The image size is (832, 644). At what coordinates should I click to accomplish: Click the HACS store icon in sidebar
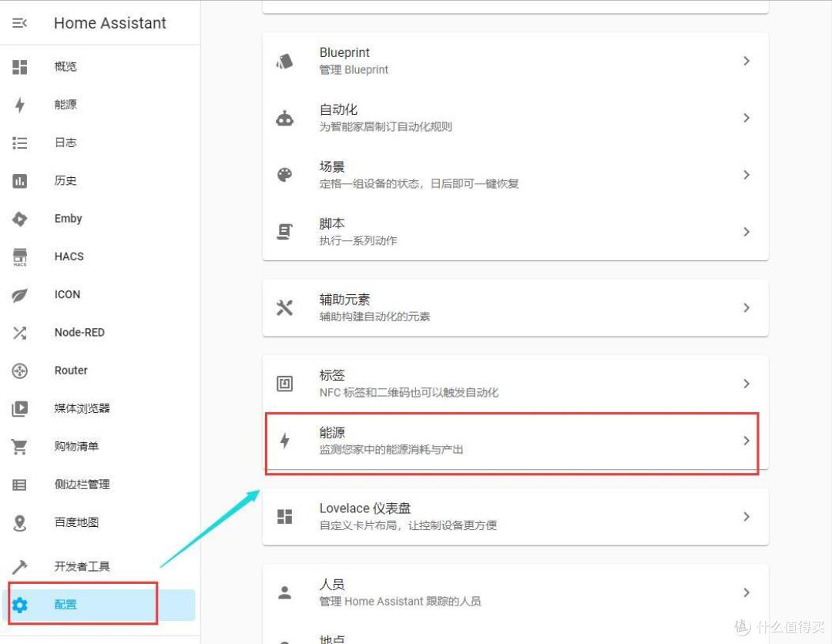click(19, 257)
